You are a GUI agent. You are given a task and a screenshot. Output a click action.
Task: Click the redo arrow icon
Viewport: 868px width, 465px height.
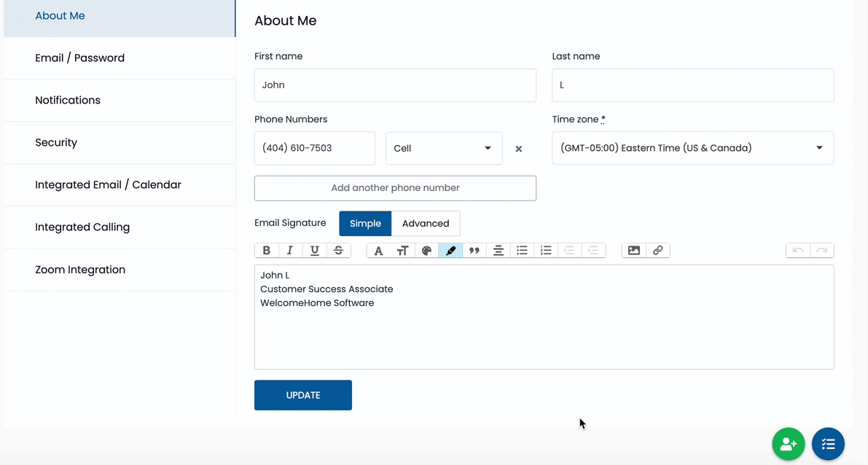coord(822,250)
